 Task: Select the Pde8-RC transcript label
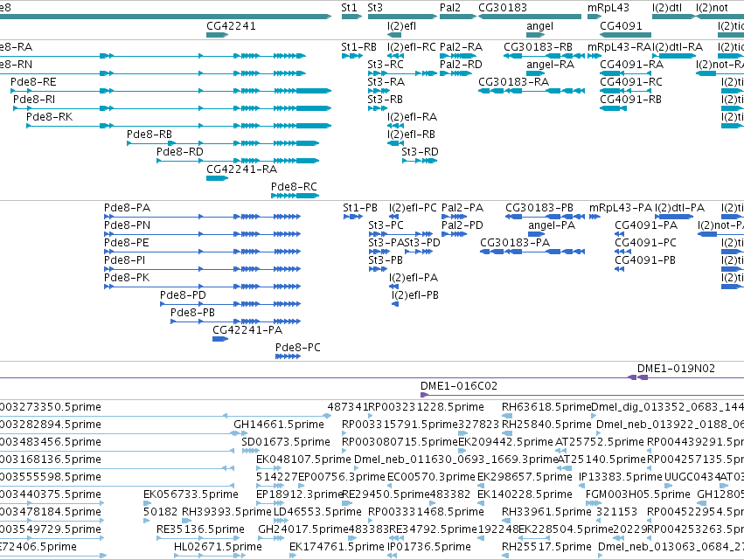tap(294, 187)
